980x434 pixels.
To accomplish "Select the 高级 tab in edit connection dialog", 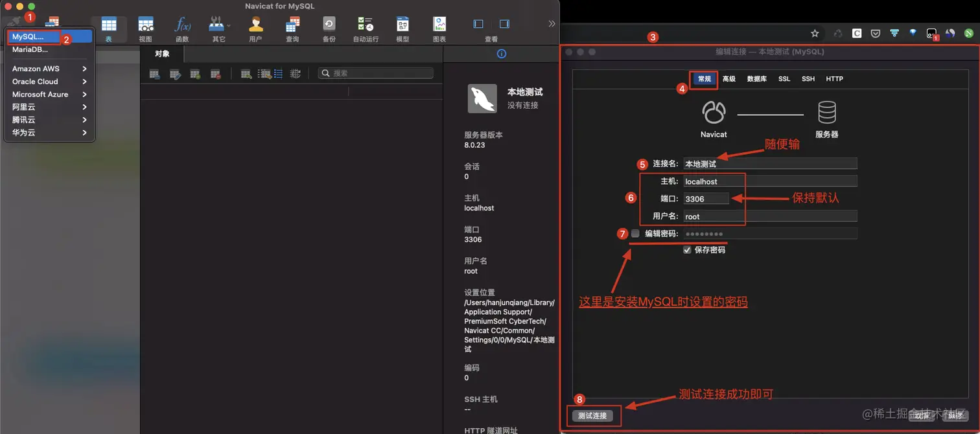I will click(x=729, y=79).
